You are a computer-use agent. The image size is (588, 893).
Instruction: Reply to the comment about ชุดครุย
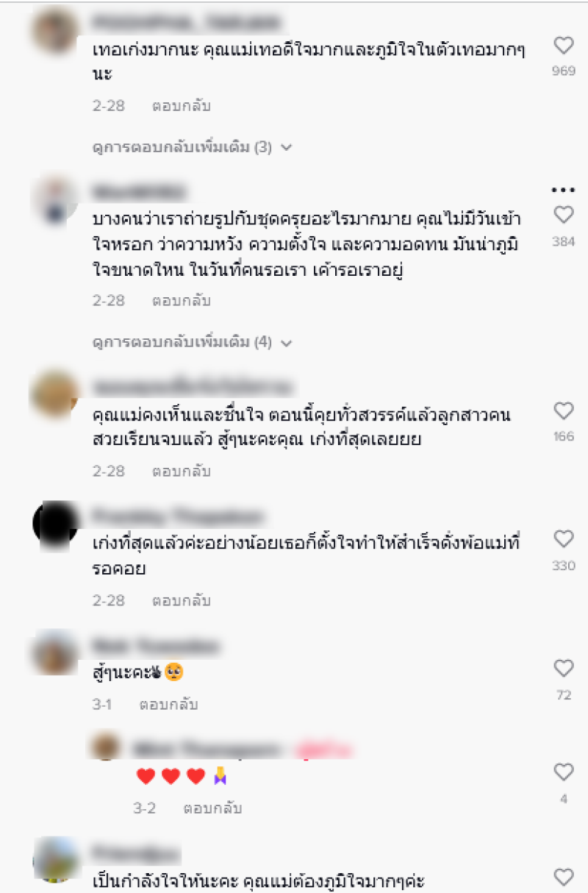182,301
